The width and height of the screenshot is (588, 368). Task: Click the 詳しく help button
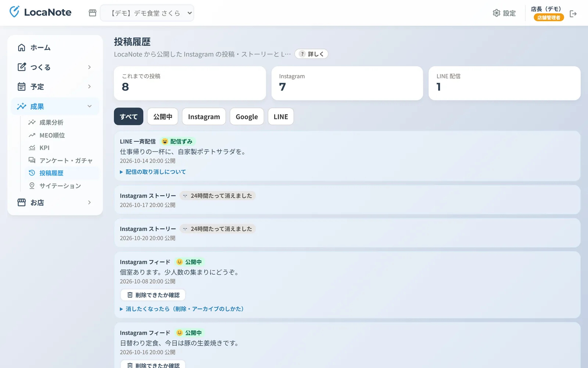[x=311, y=54]
